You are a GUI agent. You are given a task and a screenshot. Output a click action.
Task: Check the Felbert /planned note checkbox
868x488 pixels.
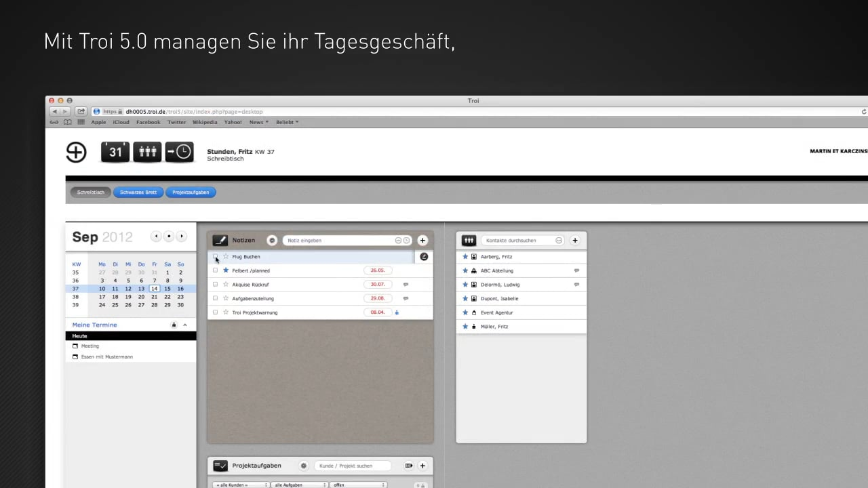(x=216, y=270)
